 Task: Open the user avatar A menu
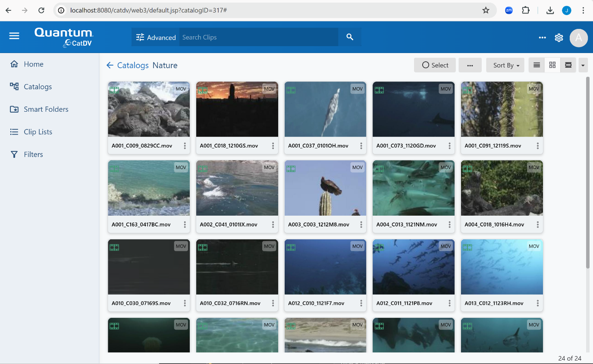click(x=579, y=38)
